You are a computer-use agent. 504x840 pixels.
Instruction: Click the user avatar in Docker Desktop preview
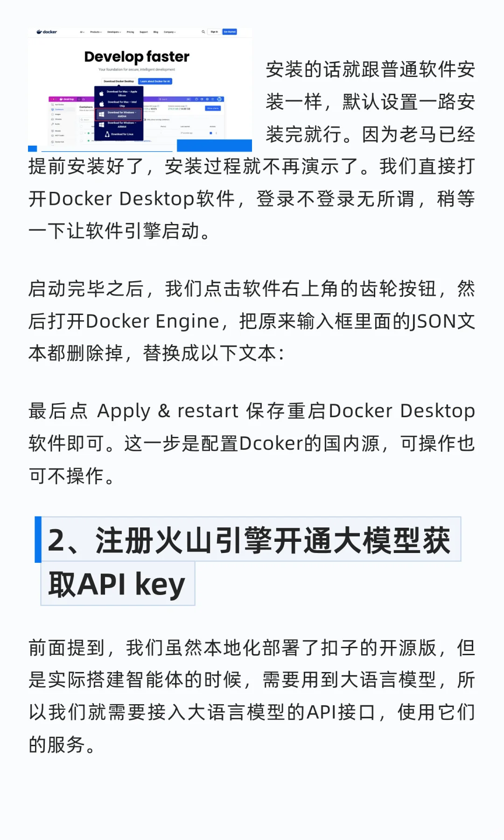pyautogui.click(x=219, y=99)
